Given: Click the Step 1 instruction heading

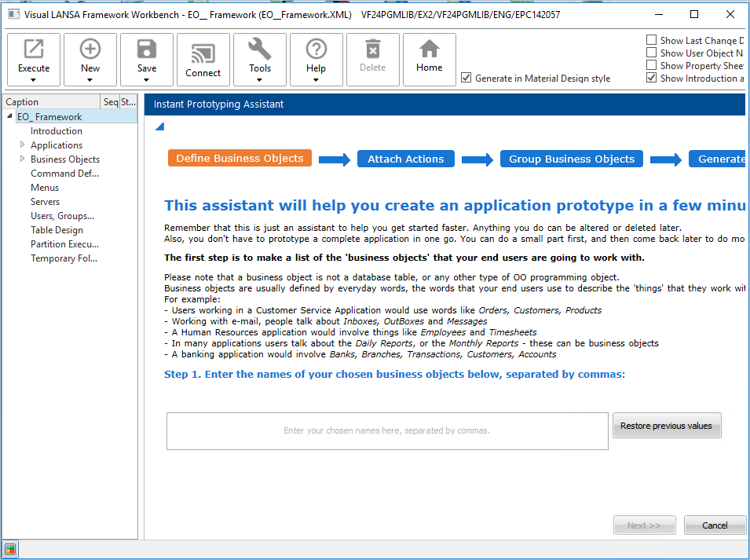Looking at the screenshot, I should 394,374.
